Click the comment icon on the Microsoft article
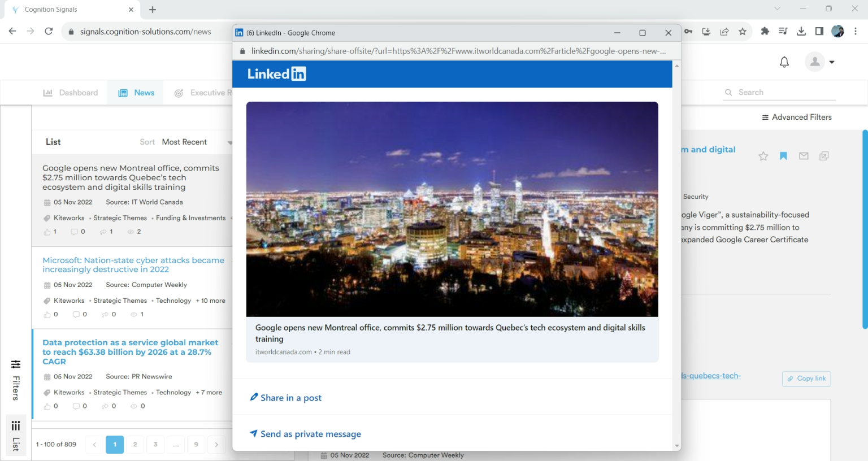 click(76, 315)
